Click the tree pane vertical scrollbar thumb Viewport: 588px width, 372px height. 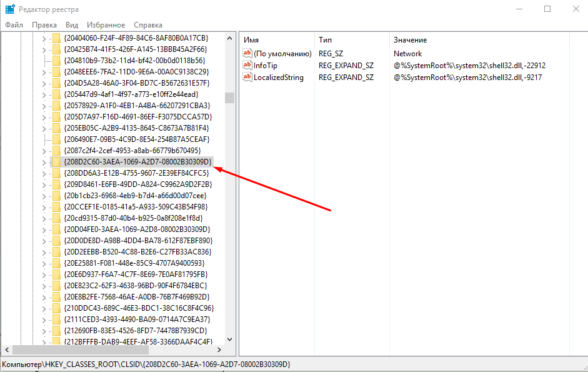pyautogui.click(x=229, y=98)
